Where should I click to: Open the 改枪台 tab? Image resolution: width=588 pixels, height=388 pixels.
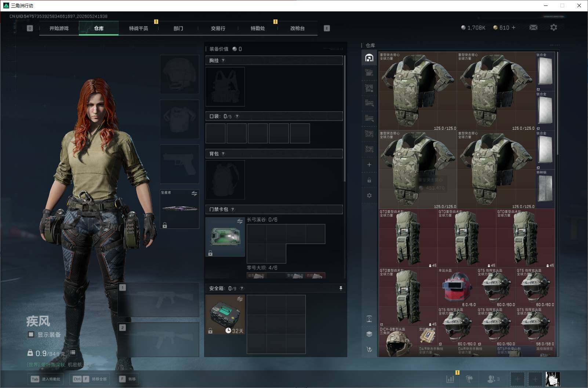[297, 28]
